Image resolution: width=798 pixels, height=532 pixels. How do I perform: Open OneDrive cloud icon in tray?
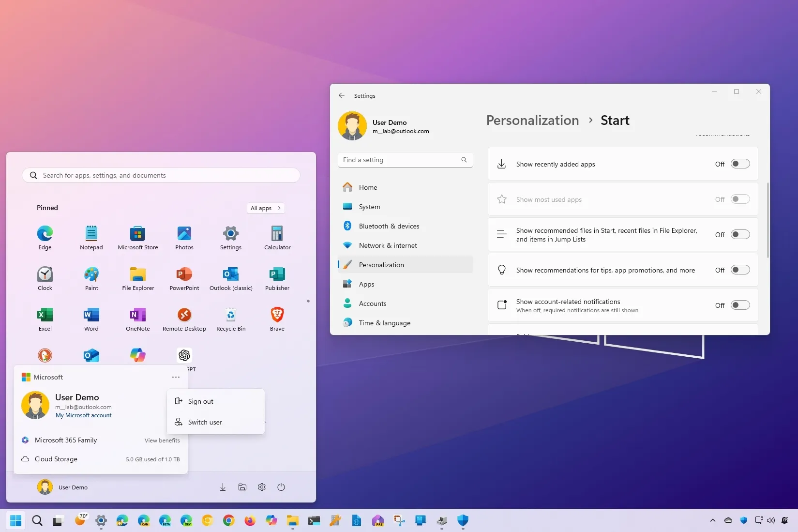tap(728, 520)
